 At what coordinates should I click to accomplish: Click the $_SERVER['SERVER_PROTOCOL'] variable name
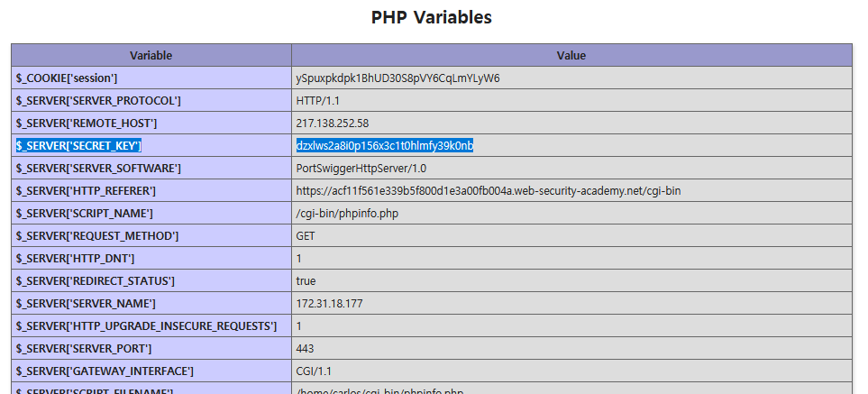tap(98, 100)
